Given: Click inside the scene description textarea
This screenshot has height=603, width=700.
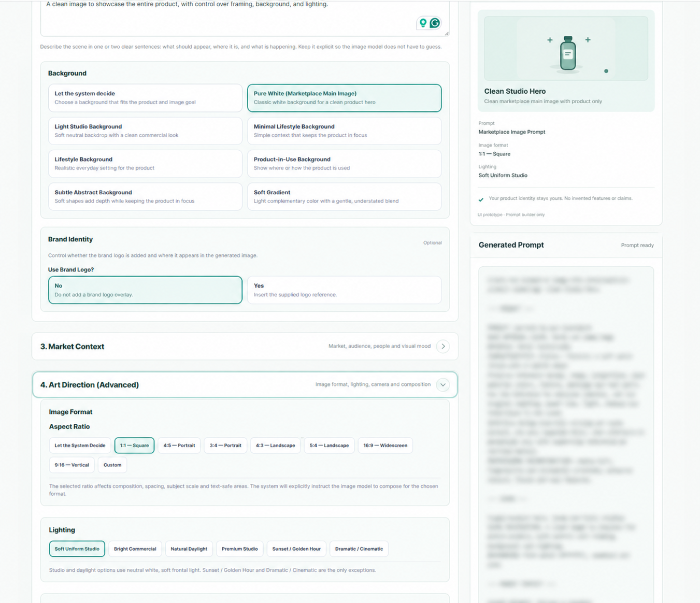Looking at the screenshot, I should point(245,18).
